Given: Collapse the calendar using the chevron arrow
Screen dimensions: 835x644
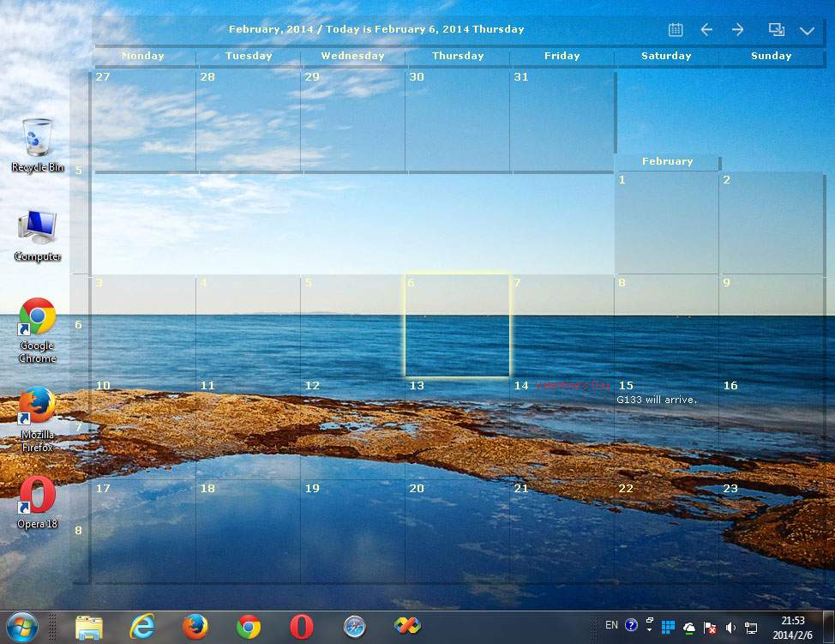Looking at the screenshot, I should (x=805, y=29).
